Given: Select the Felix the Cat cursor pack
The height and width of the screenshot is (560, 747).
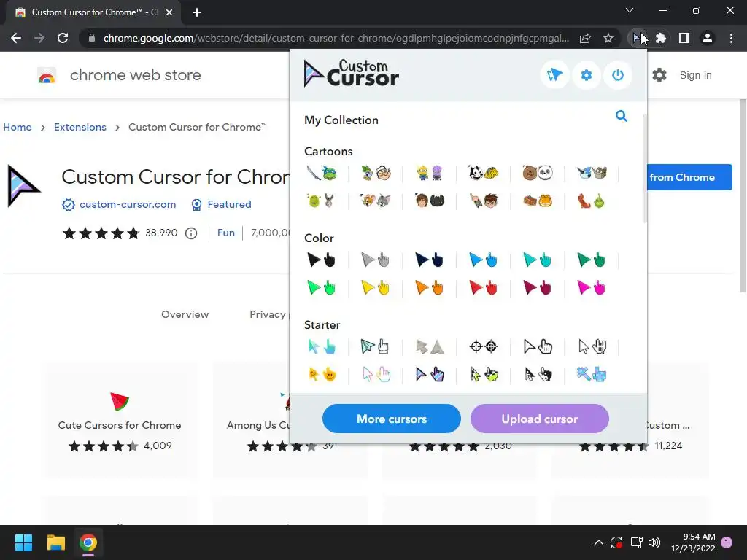Looking at the screenshot, I should (484, 173).
